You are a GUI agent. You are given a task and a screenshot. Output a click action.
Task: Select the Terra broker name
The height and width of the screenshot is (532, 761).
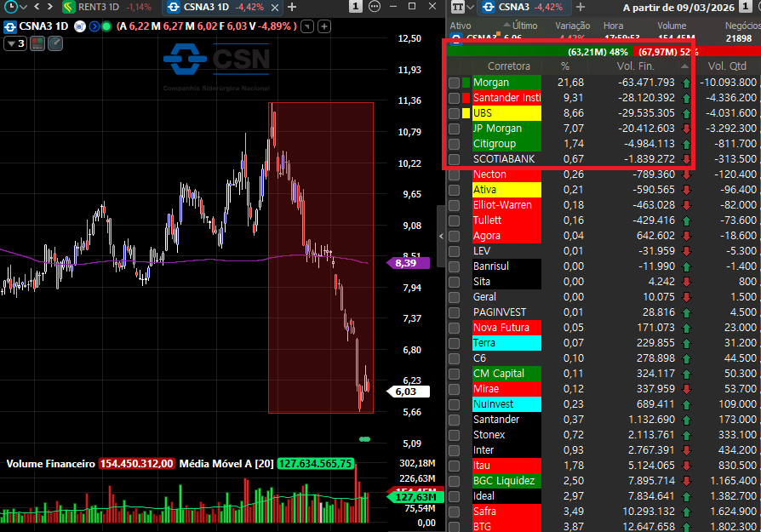point(483,343)
